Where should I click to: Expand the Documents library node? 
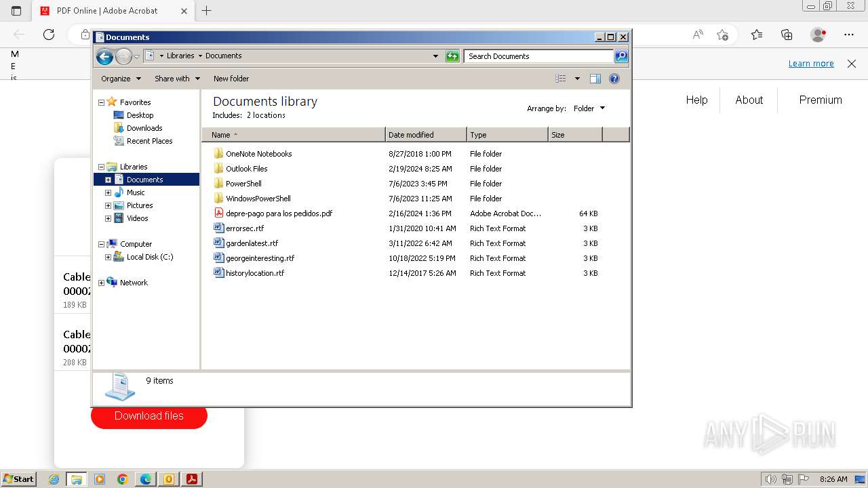click(x=108, y=180)
